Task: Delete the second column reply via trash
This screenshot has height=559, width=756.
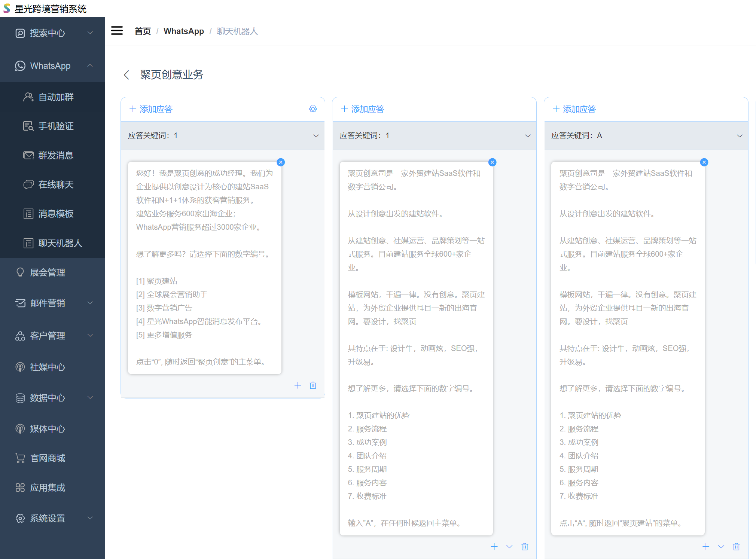Action: 525,547
